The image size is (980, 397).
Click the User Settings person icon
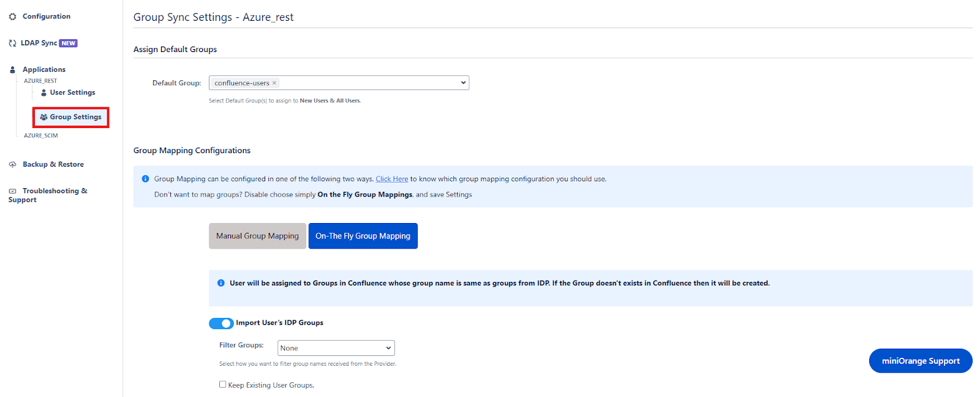(x=43, y=93)
